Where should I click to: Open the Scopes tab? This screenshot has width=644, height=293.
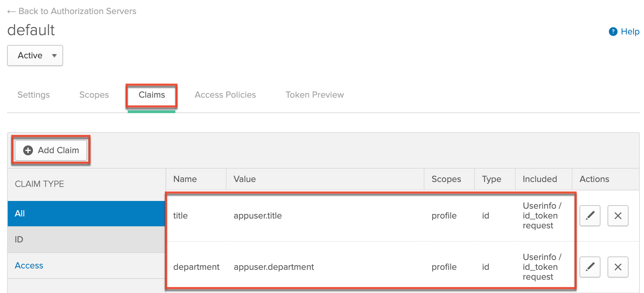(x=94, y=95)
